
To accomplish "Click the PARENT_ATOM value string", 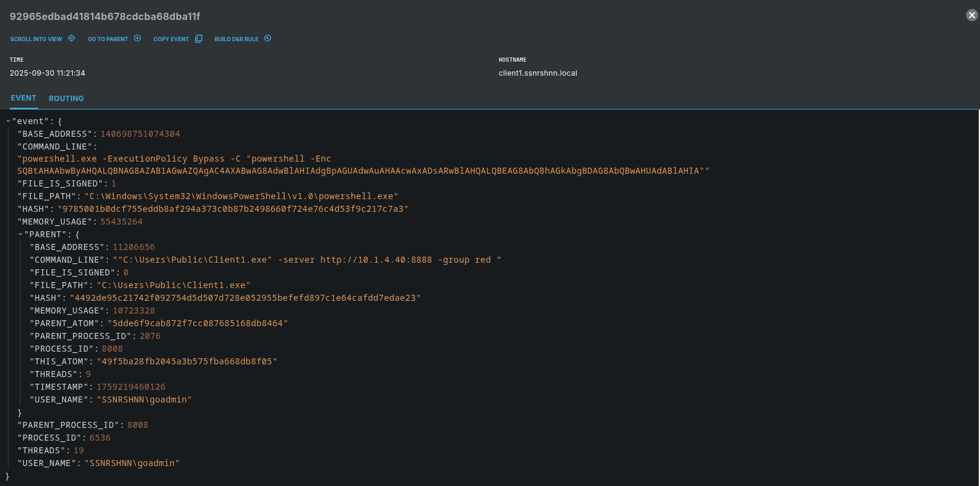I will pyautogui.click(x=197, y=323).
